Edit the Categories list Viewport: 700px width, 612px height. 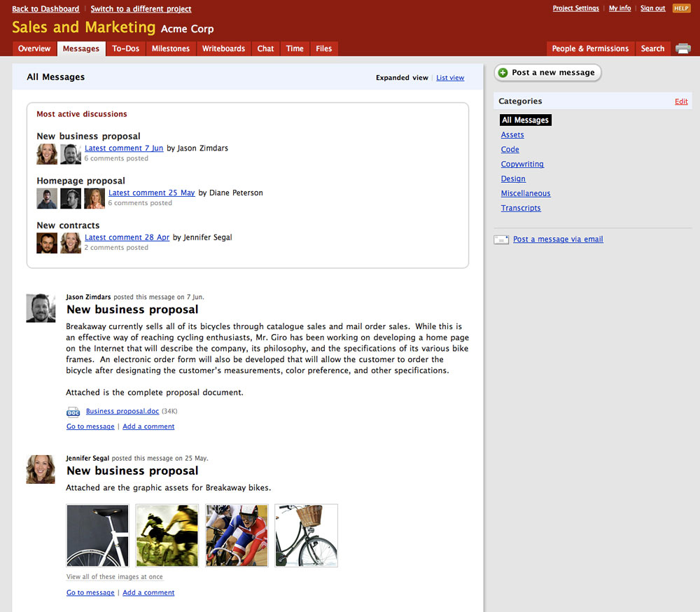pos(681,102)
